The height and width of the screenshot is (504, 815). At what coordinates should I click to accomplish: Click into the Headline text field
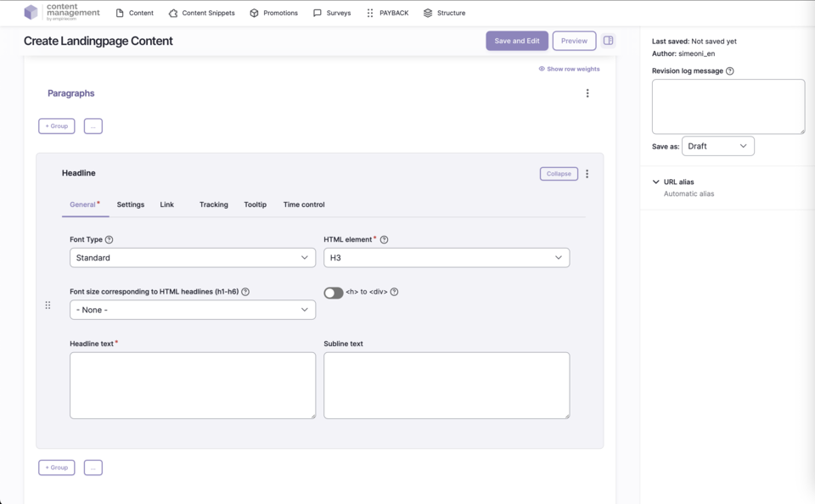point(193,385)
